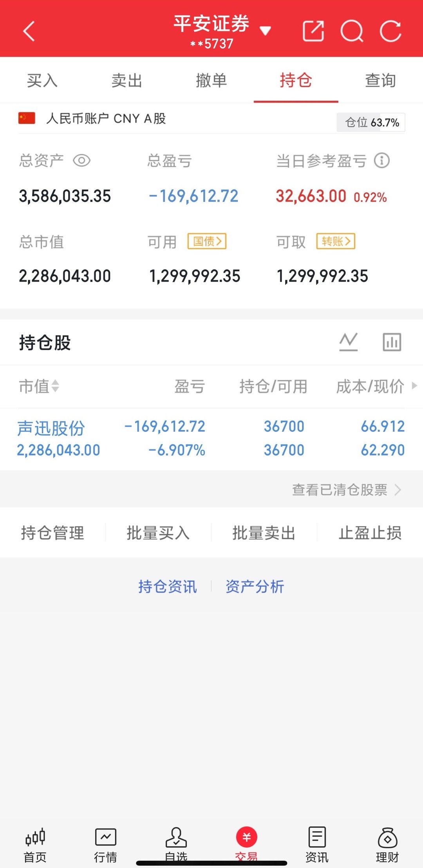Open the 声迅股份 holding row
This screenshot has height=868, width=423.
click(211, 439)
